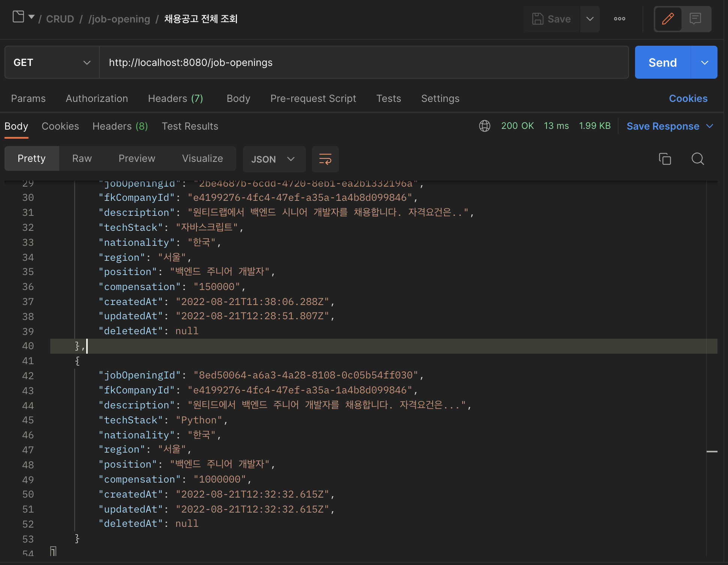The height and width of the screenshot is (565, 728).
Task: Toggle line wrap icon
Action: click(x=325, y=159)
